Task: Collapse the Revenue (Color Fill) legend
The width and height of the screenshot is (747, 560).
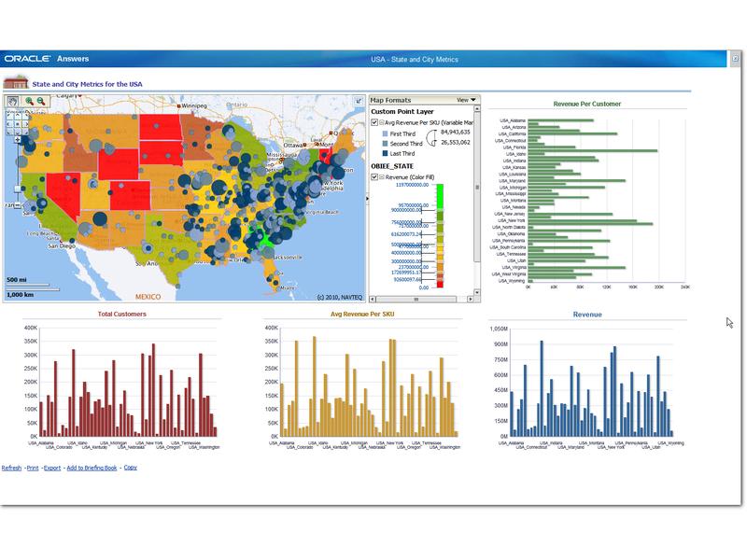Action: coord(382,176)
